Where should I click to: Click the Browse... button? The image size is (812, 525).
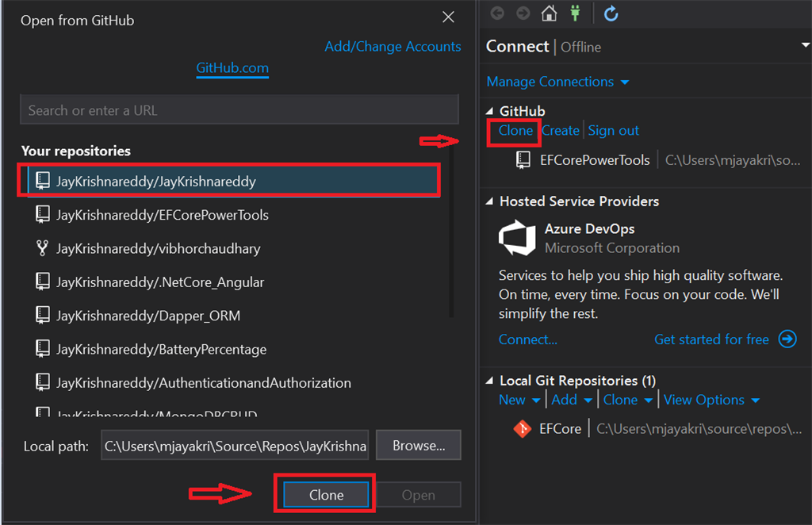pos(419,445)
